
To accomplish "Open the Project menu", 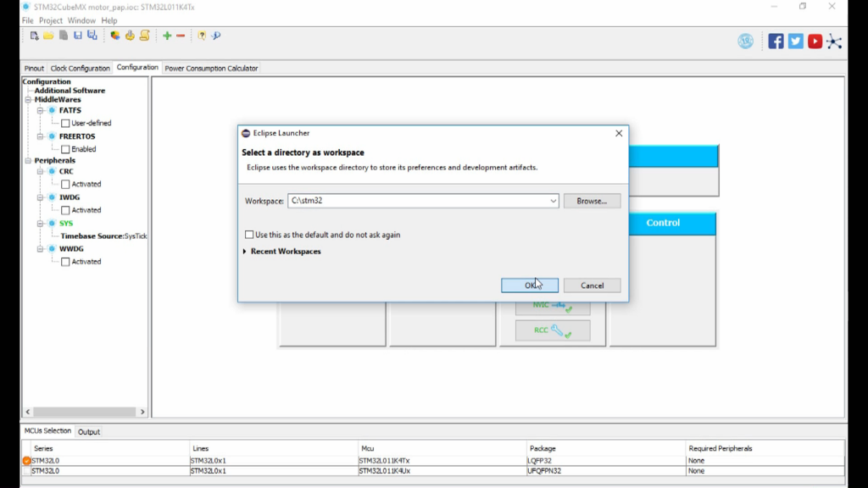I will [51, 20].
